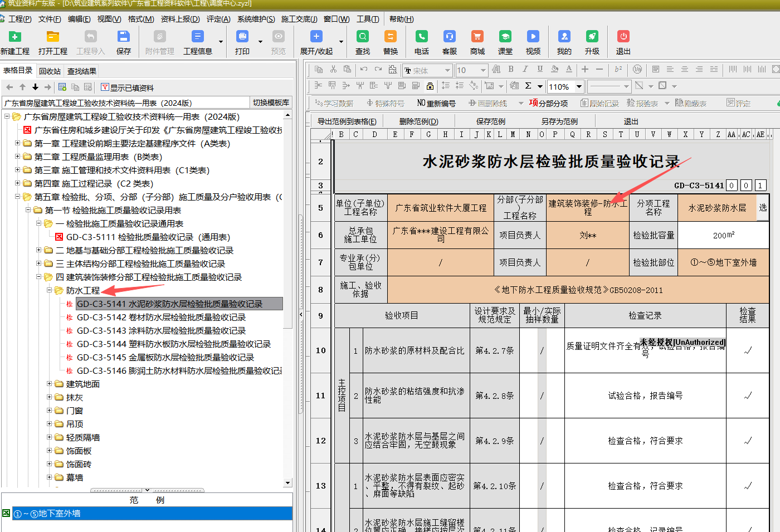Click the 切换模板库 button
The image size is (780, 532).
[x=271, y=103]
